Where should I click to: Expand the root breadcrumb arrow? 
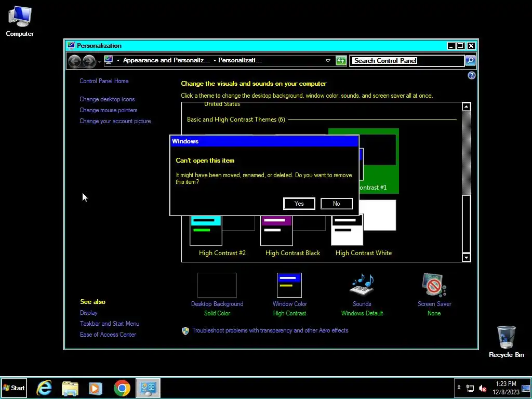point(118,61)
